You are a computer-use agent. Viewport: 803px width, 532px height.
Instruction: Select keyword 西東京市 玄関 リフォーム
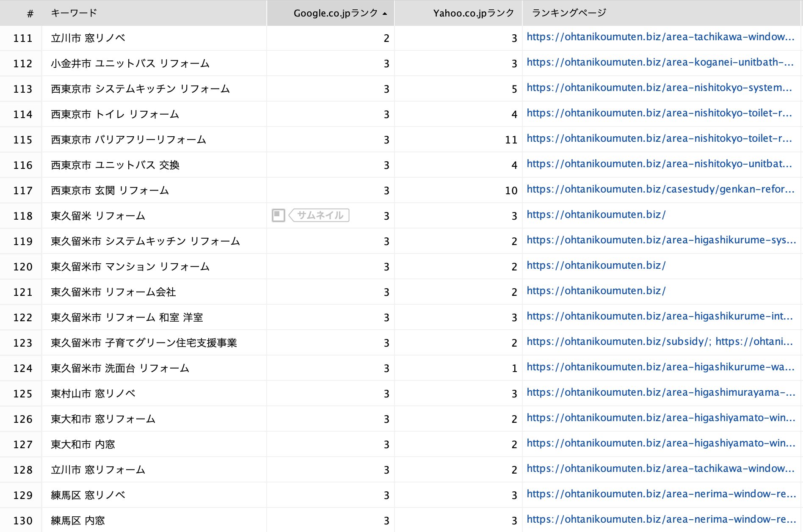click(110, 190)
